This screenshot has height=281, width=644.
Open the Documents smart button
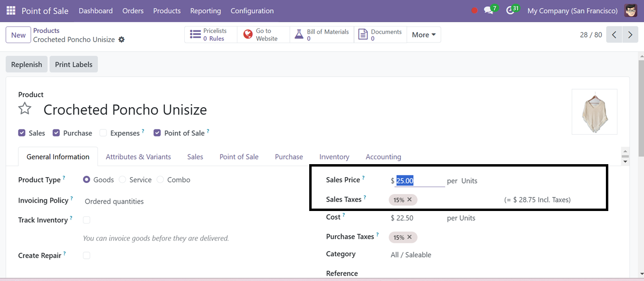click(x=381, y=35)
